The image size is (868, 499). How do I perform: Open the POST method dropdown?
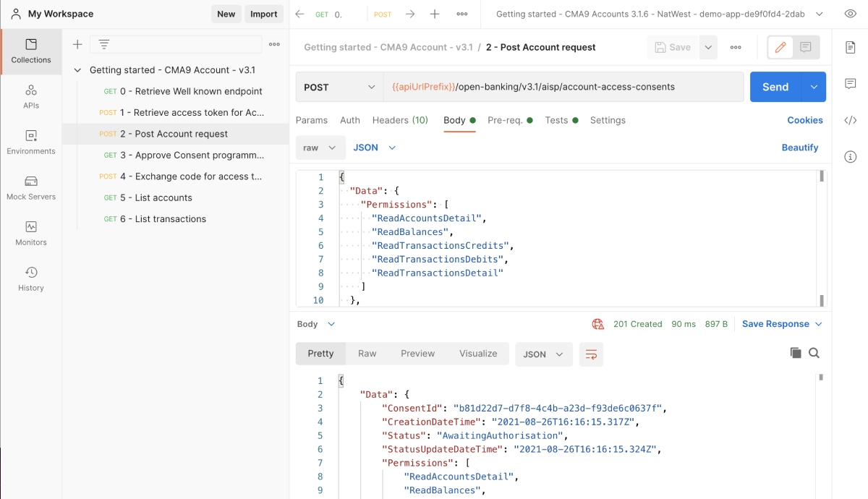339,87
